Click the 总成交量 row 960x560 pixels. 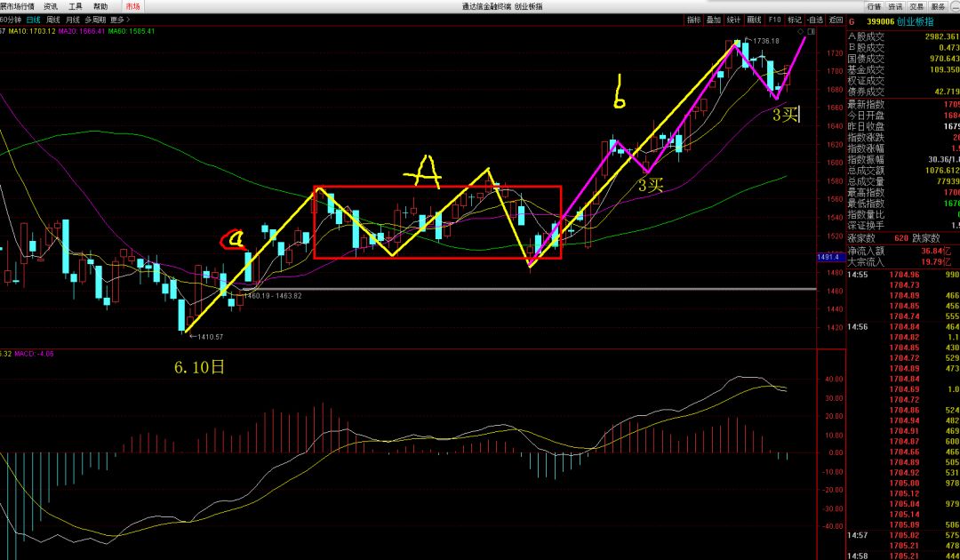point(903,181)
